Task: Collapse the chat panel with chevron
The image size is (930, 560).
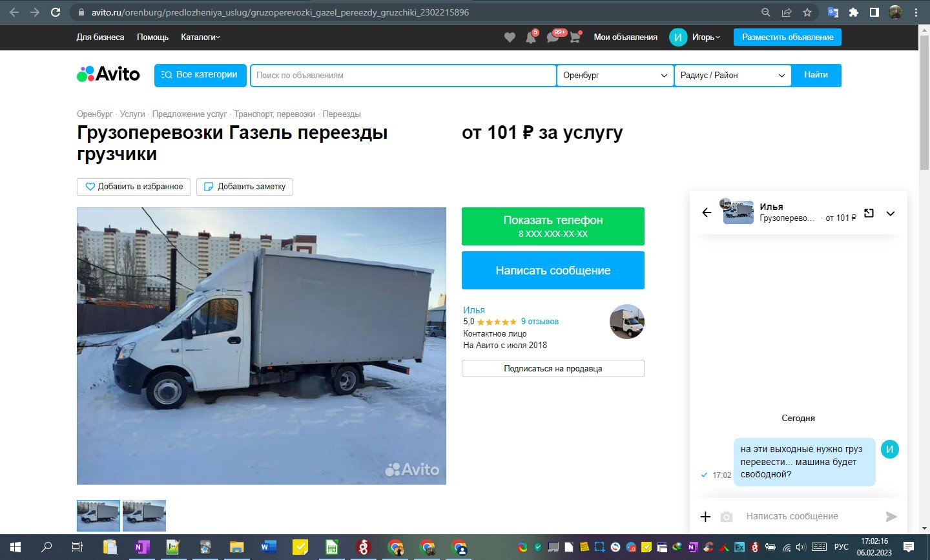Action: [891, 213]
